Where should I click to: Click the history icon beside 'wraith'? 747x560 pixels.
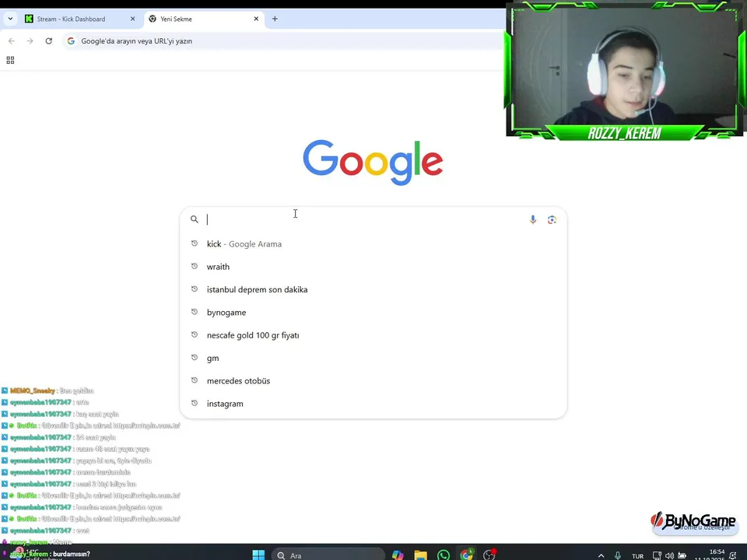(x=195, y=266)
